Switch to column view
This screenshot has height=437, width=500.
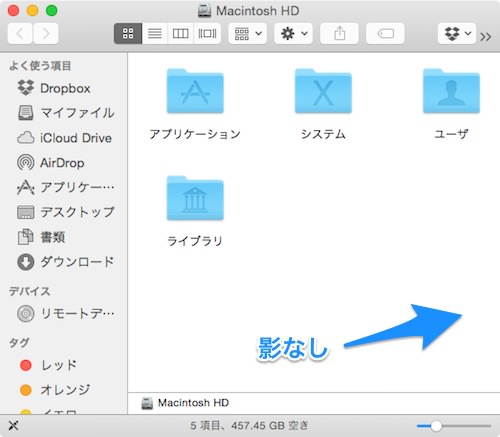tap(180, 33)
